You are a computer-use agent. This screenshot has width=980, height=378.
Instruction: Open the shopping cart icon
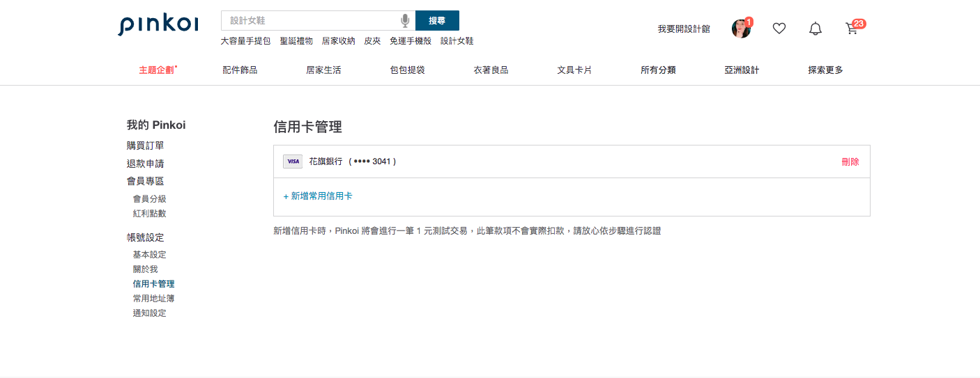(x=852, y=29)
